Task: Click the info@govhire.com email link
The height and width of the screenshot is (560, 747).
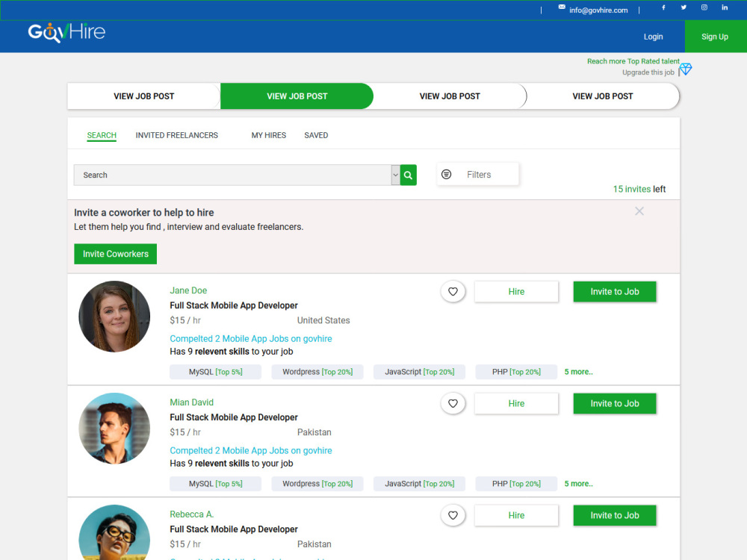Action: click(598, 10)
